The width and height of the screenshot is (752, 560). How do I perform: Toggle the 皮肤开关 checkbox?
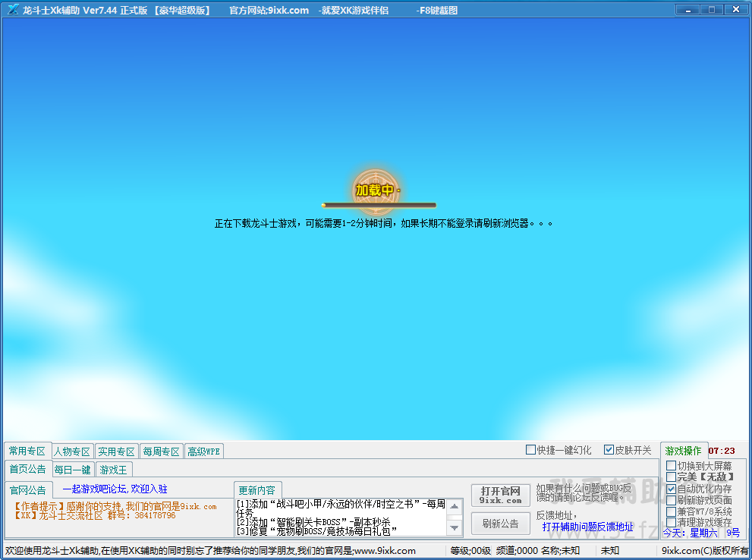pos(609,450)
